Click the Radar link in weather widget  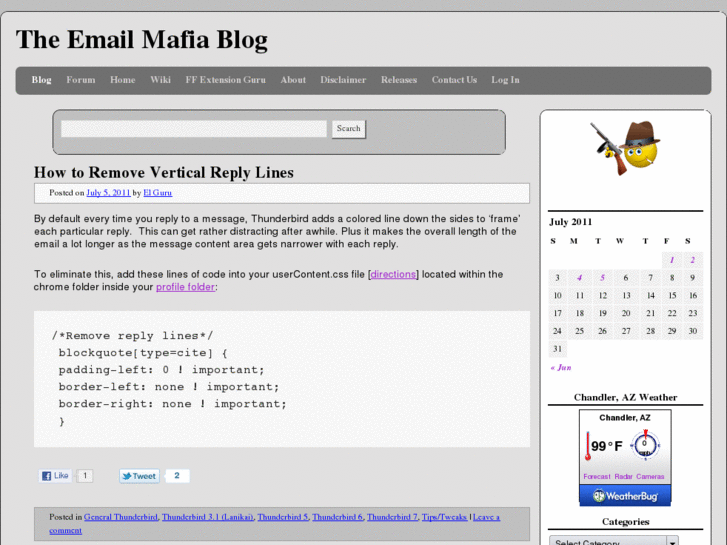623,476
